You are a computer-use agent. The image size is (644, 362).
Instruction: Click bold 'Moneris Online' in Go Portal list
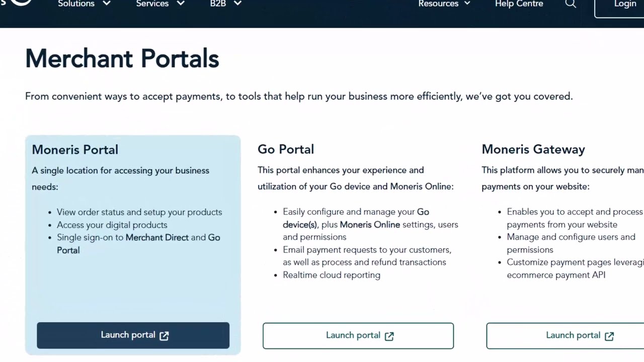coord(370,225)
